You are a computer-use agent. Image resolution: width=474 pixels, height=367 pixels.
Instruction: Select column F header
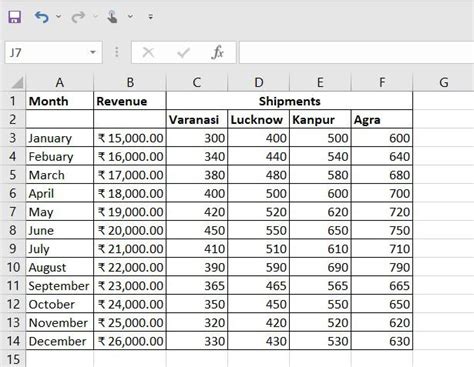(x=382, y=82)
